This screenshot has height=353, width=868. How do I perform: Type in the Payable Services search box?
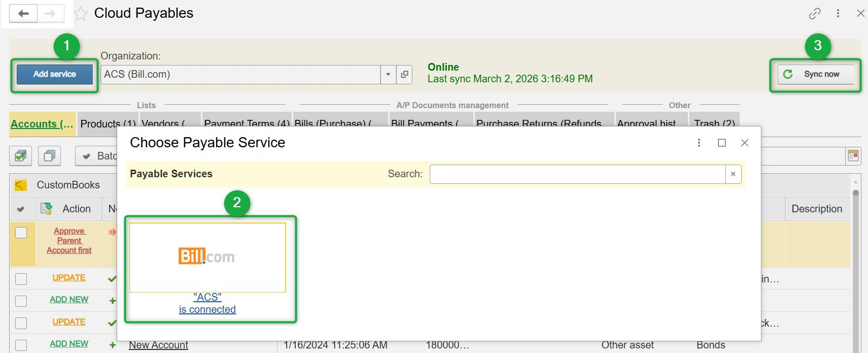click(577, 174)
